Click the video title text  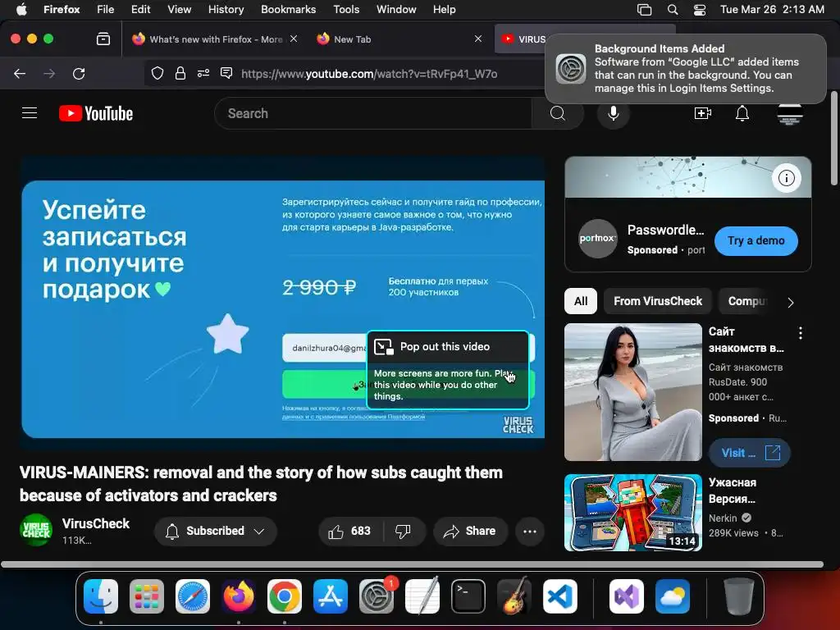tap(261, 484)
